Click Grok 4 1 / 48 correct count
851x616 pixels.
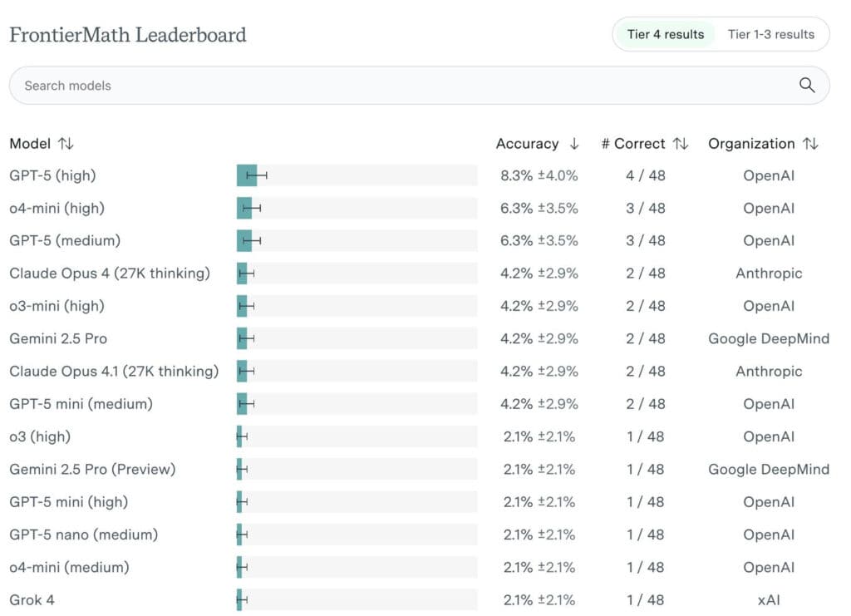coord(645,599)
